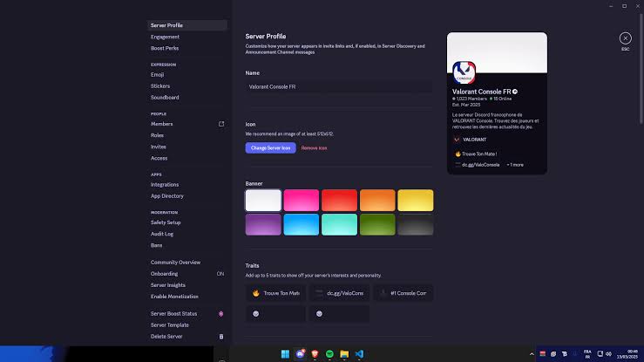Open Brave browser from taskbar
Viewport: 644px width, 362px height.
coord(315,354)
